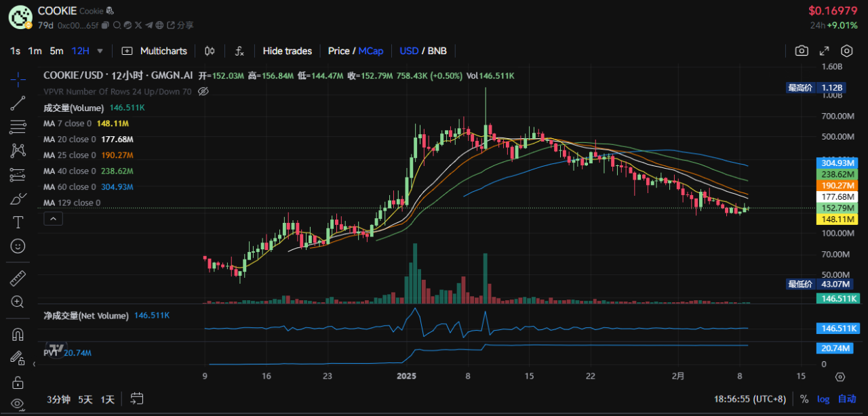The height and width of the screenshot is (416, 868).
Task: Toggle VPVR indicator visibility eye
Action: (203, 91)
